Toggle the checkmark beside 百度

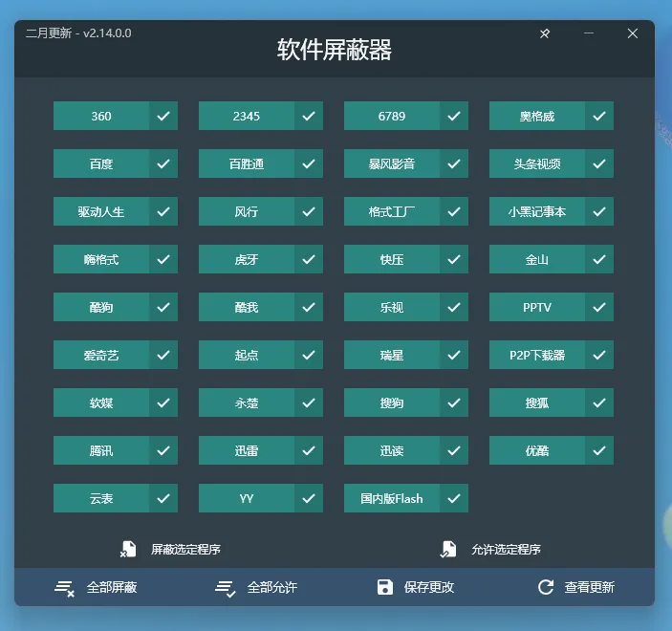(163, 163)
